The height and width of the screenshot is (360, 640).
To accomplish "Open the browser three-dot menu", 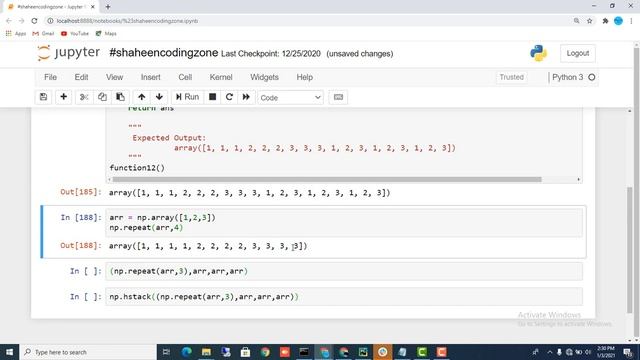I will (x=631, y=21).
